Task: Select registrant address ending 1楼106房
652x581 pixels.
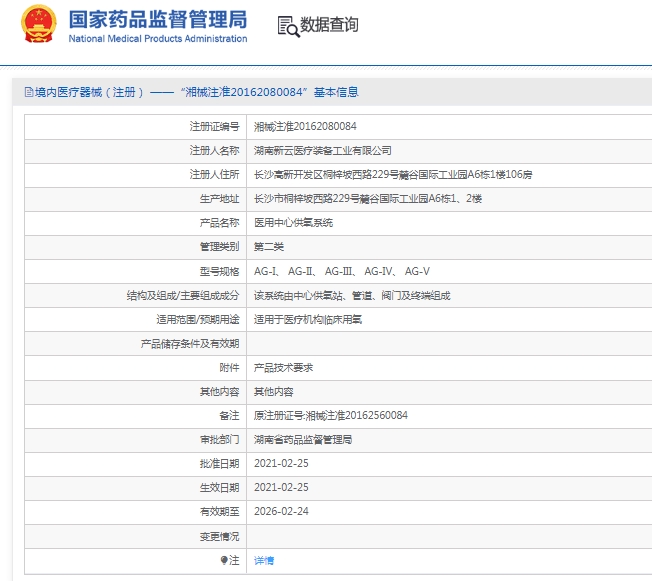Action: (393, 175)
